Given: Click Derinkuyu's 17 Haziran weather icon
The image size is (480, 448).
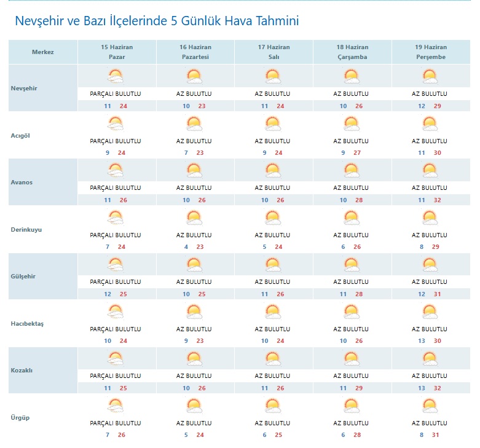Looking at the screenshot, I should pyautogui.click(x=273, y=218).
